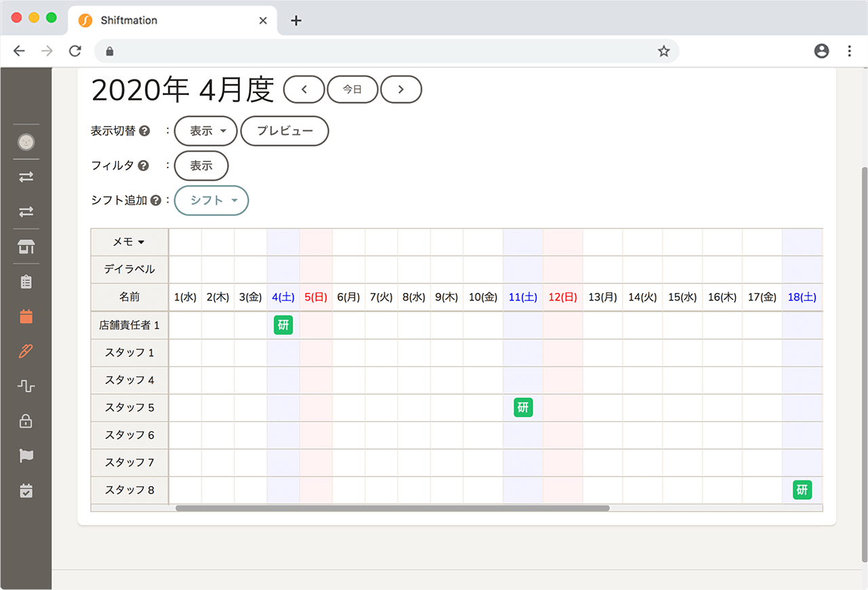Screen dimensions: 868x590
Task: Select the orange calendar icon in the sidebar
Action: [x=26, y=316]
